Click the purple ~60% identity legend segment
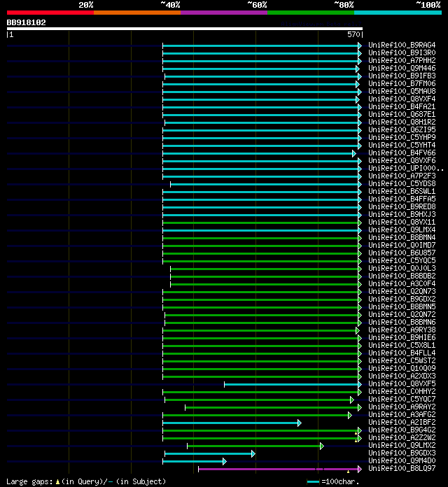 coord(224,13)
